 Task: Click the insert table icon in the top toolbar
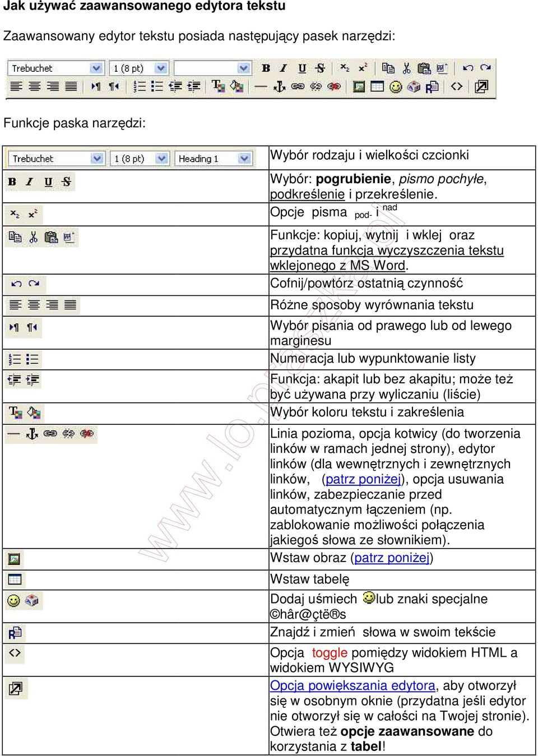[x=377, y=86]
